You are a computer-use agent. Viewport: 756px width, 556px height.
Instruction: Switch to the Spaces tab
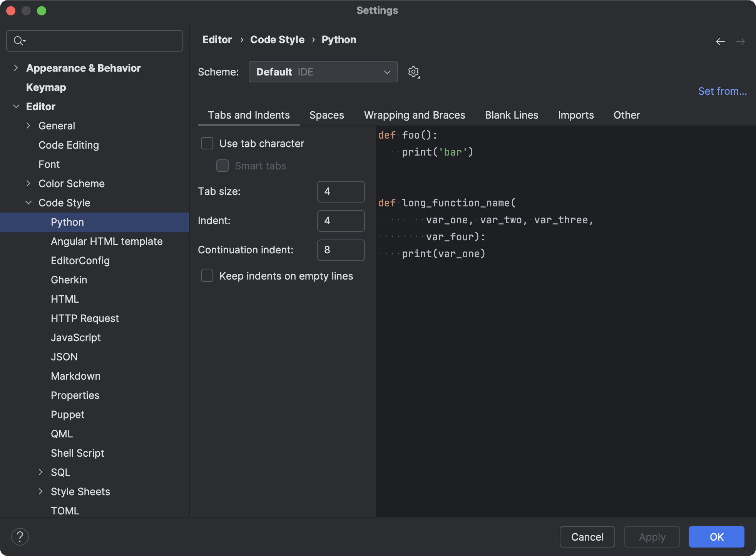(x=326, y=115)
